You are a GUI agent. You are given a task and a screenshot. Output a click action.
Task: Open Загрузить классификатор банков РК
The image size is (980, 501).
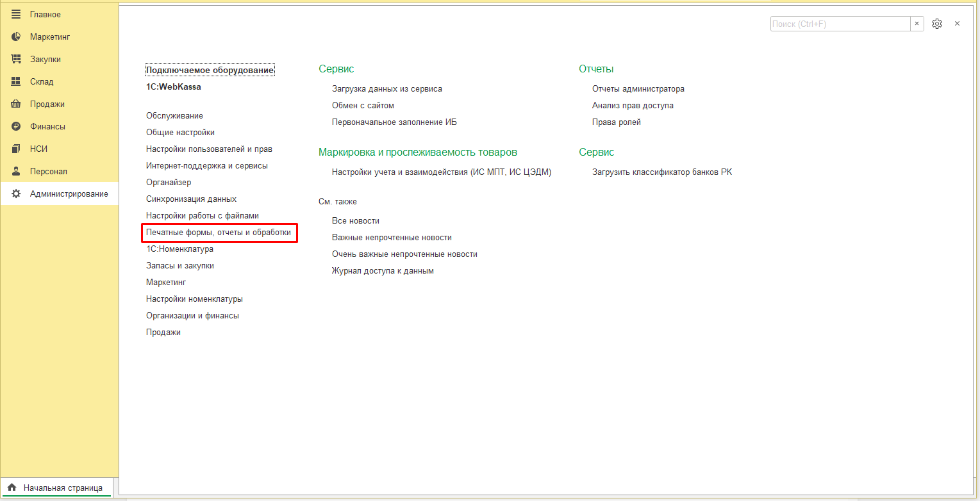(661, 172)
